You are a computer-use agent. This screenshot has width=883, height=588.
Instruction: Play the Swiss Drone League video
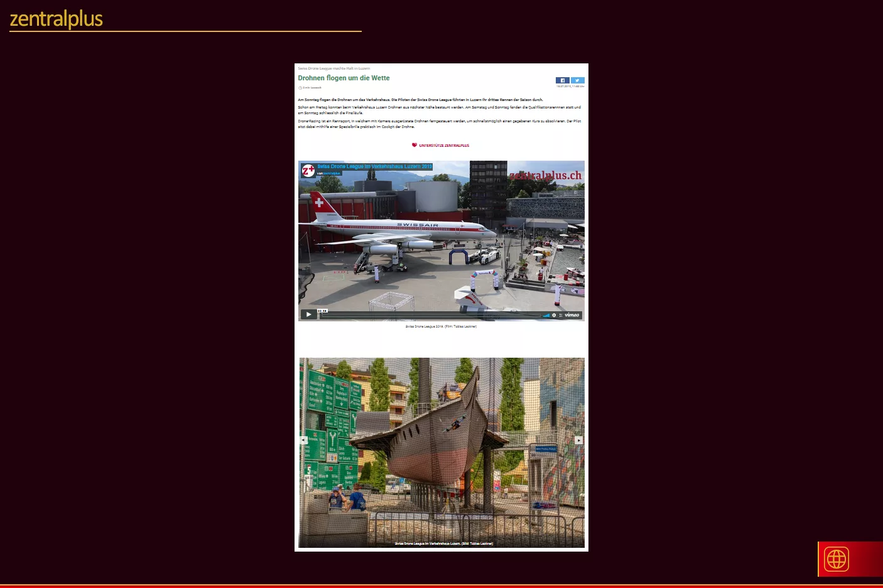tap(308, 314)
